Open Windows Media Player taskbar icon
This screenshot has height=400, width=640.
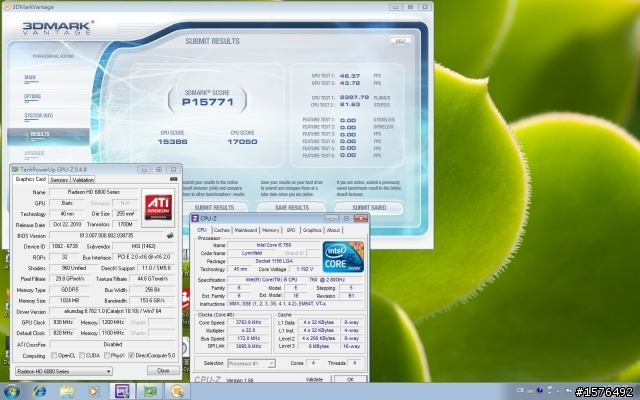click(x=93, y=391)
